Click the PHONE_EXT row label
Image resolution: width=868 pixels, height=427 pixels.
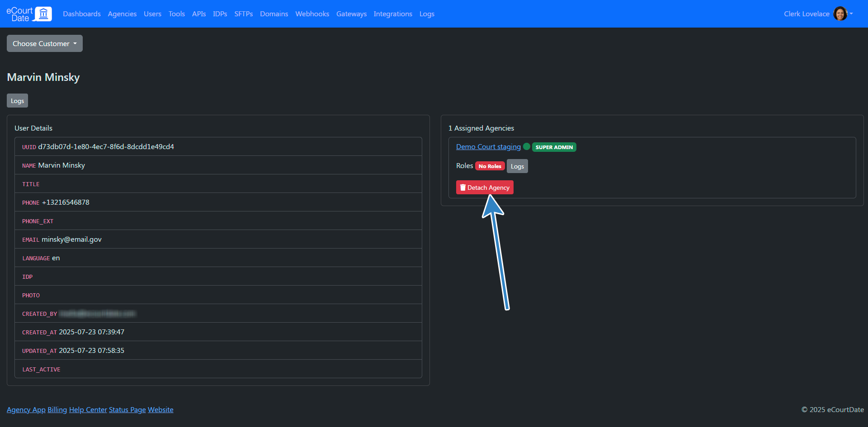[x=38, y=221]
